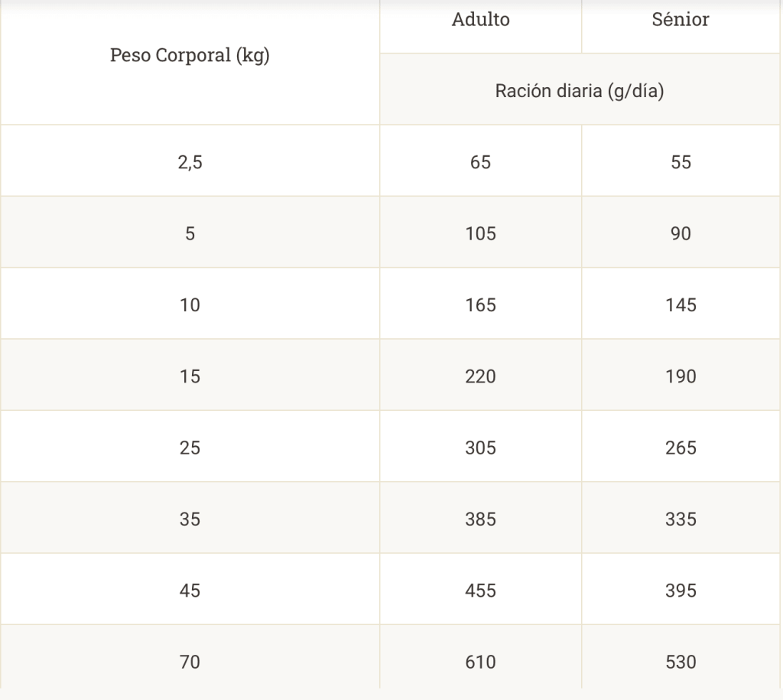Select the 45 kg weight cell
This screenshot has width=783, height=700.
tap(190, 591)
